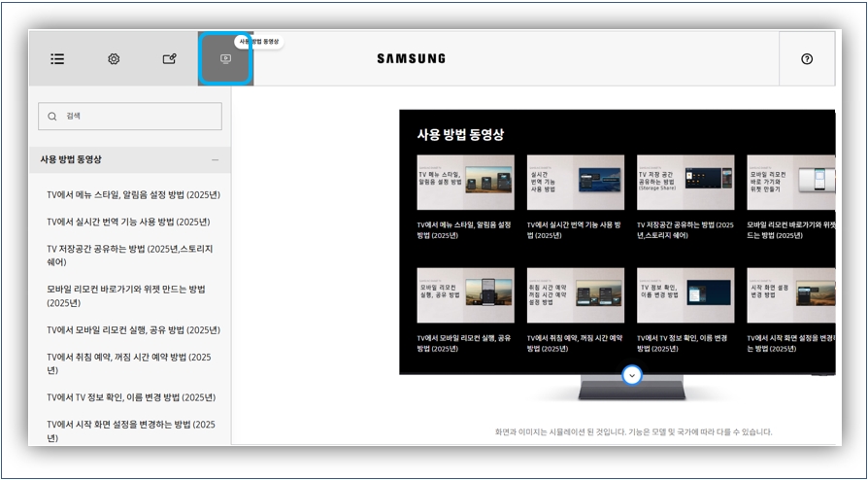Click the edit note icon in toolbar
868x480 pixels.
click(169, 59)
